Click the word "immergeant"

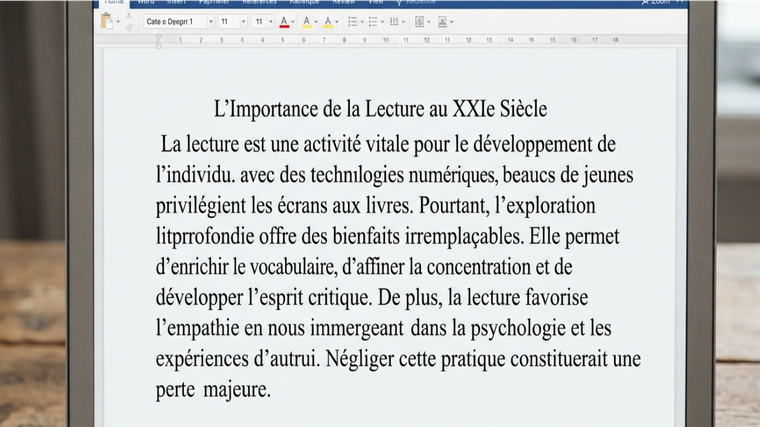click(x=357, y=329)
